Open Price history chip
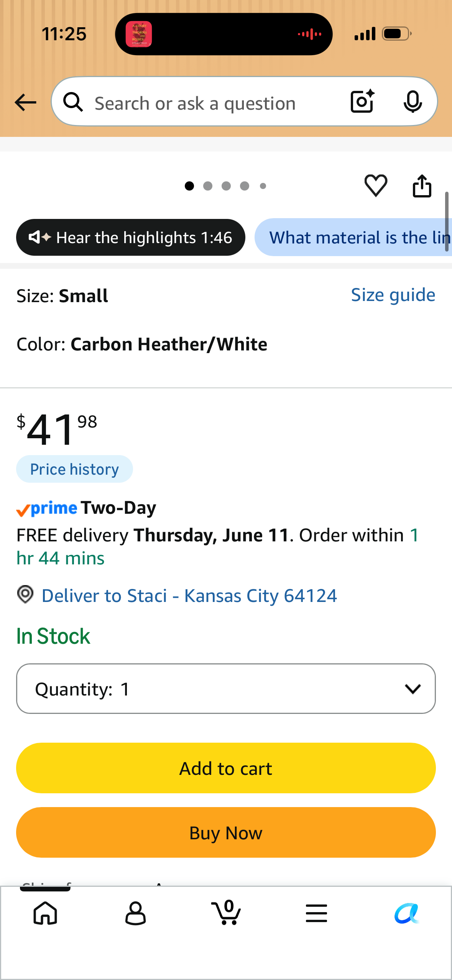452x980 pixels. [74, 469]
